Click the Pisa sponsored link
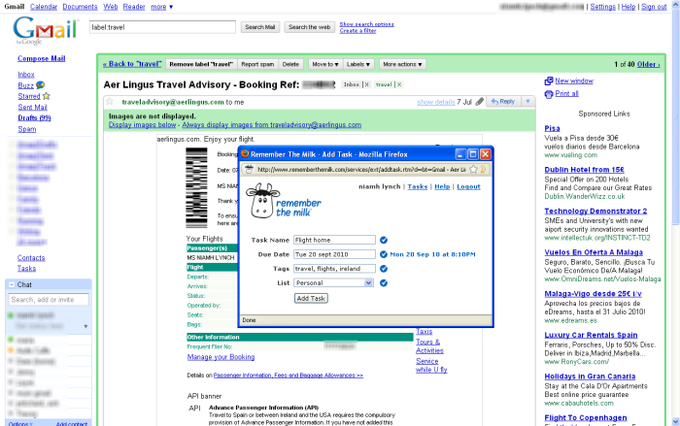The width and height of the screenshot is (680, 426). (x=552, y=128)
